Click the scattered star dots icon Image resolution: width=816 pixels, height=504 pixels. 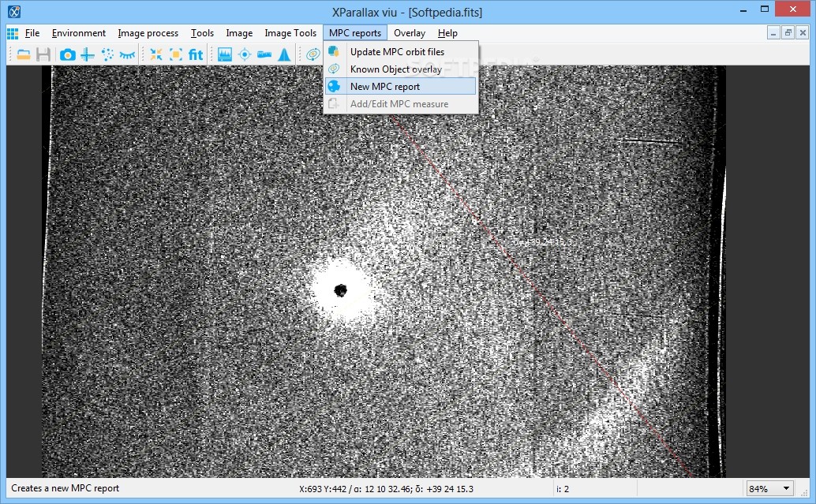click(107, 54)
